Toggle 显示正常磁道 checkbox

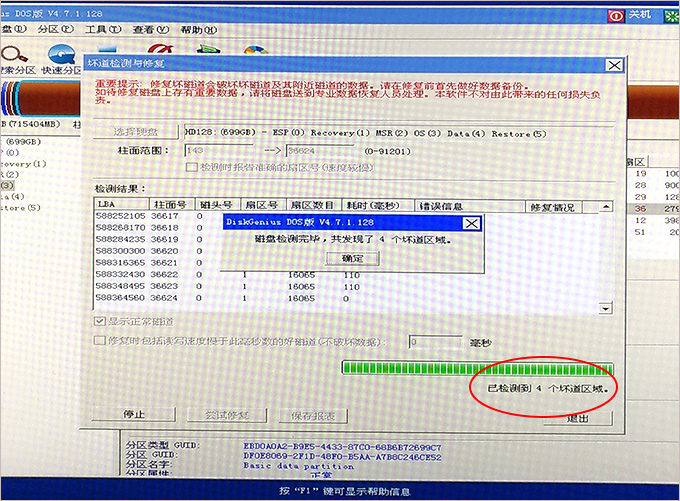click(x=99, y=321)
